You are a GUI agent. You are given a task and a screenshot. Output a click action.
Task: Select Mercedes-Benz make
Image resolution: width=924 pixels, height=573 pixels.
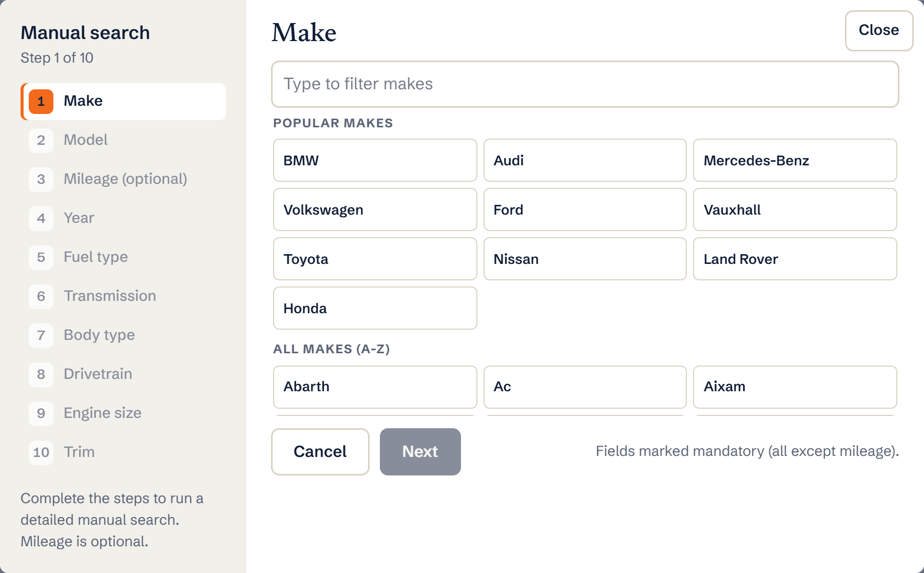point(795,160)
